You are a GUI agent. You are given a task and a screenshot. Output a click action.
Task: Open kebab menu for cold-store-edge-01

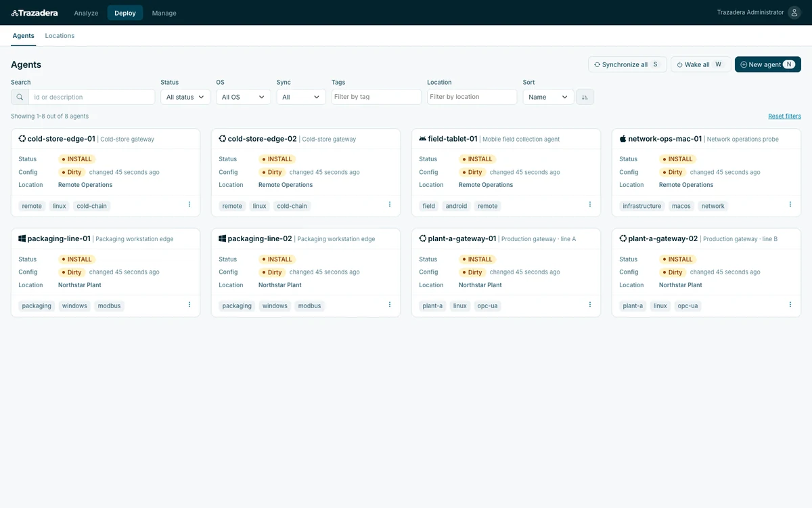click(189, 204)
